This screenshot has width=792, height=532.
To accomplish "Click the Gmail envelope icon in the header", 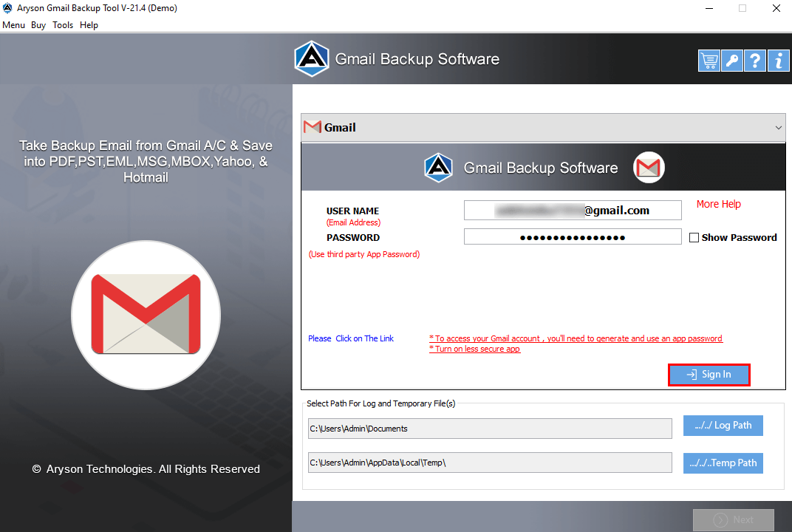I will coord(648,168).
